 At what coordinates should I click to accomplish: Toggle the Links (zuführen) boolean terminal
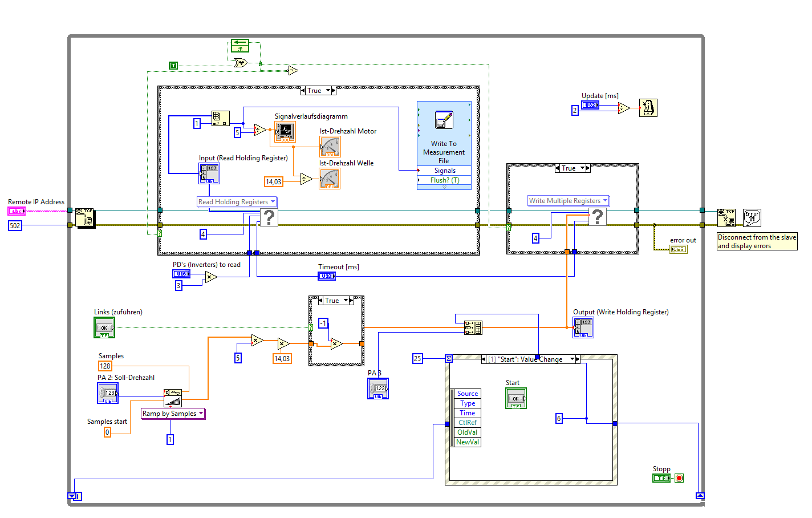tap(104, 327)
